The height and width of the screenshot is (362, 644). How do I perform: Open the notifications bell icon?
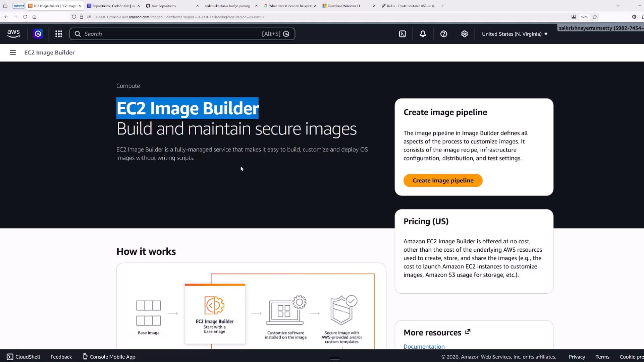click(423, 34)
